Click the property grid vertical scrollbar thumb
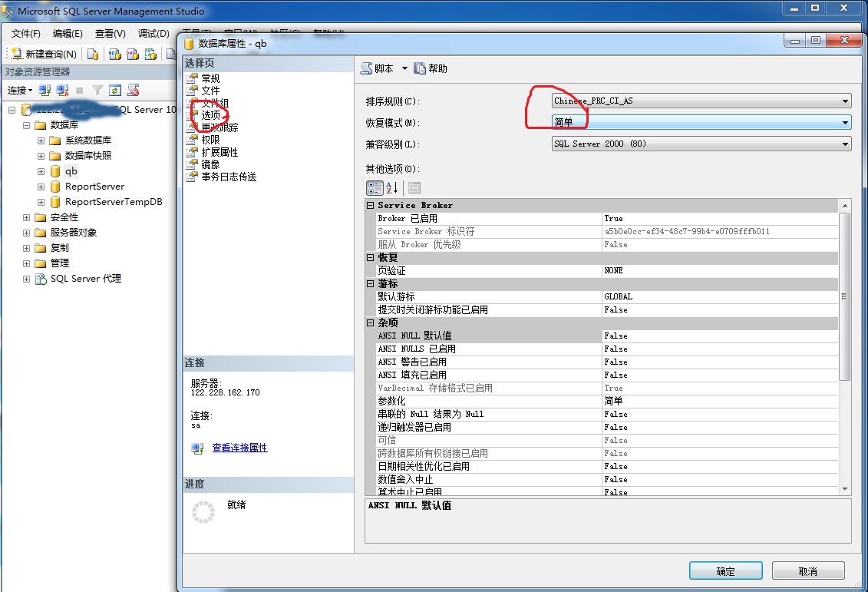 pyautogui.click(x=845, y=296)
